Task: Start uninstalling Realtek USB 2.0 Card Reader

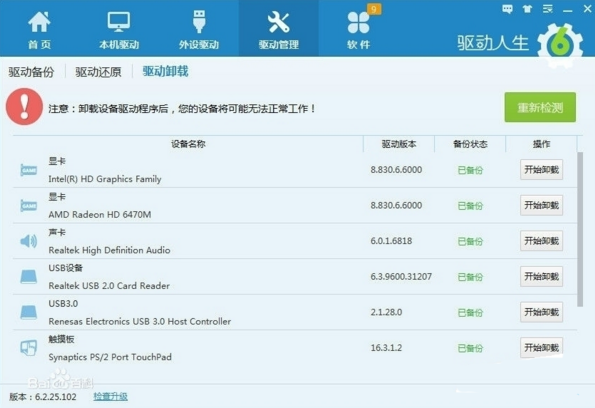Action: point(541,277)
